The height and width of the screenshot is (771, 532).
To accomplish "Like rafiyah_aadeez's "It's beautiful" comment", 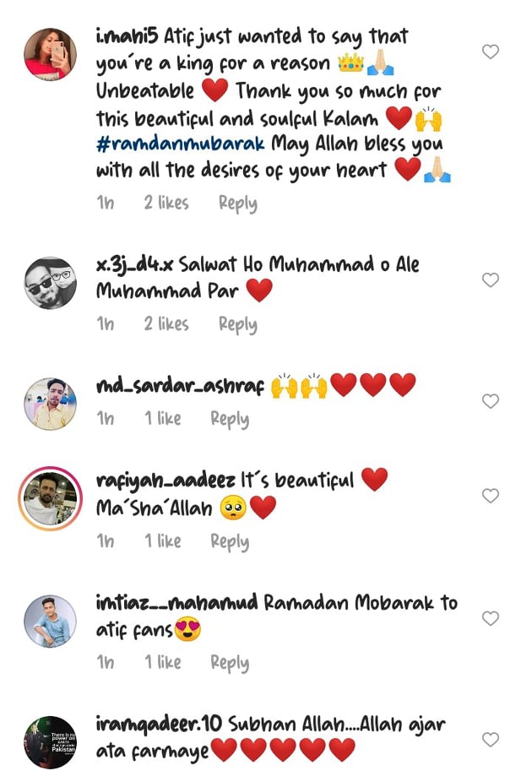I will [x=491, y=496].
